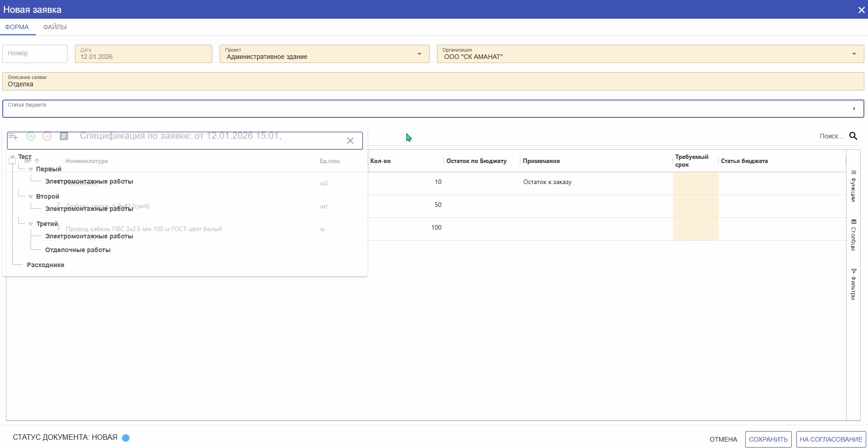Screen dimensions: 868x448
Task: Click the НА СОГЛАСОВАНИЕ button
Action: [831, 439]
